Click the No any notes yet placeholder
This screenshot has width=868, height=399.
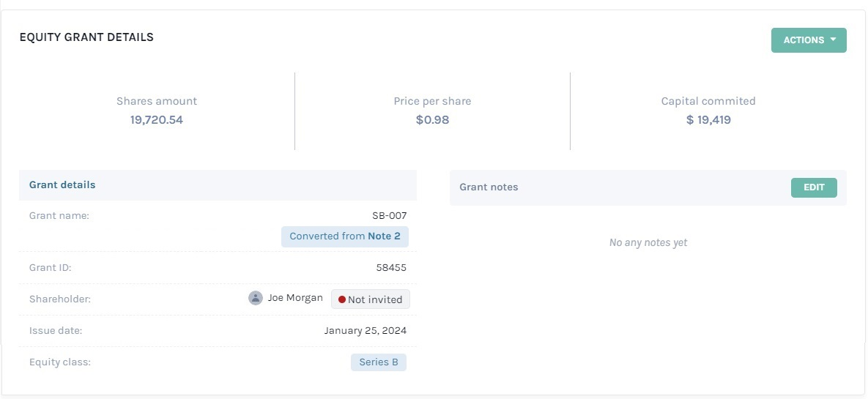tap(648, 242)
